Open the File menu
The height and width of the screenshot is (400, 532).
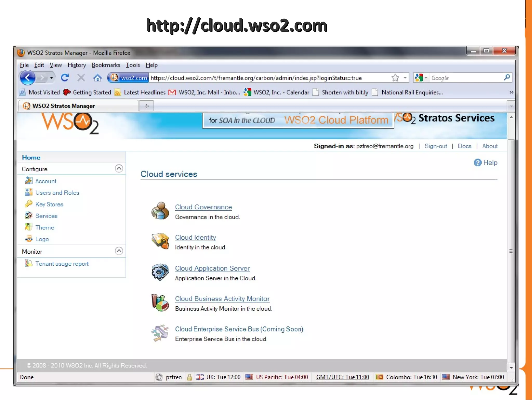[24, 65]
